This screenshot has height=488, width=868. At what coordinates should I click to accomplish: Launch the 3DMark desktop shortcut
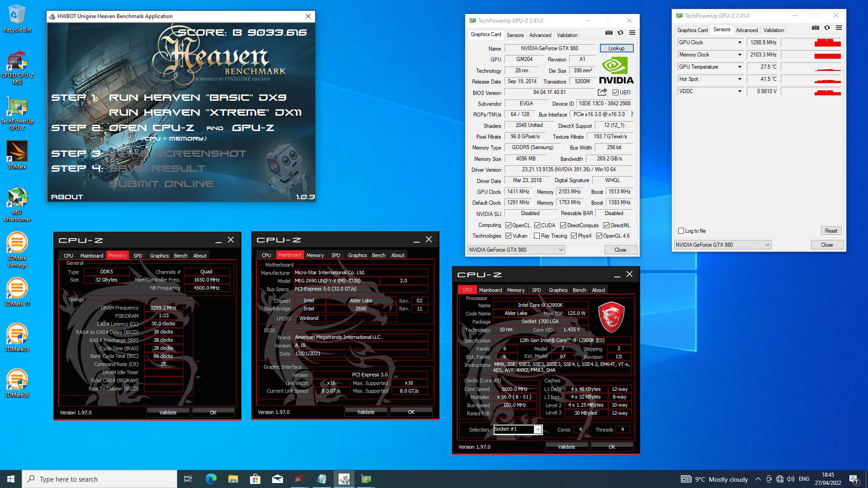(17, 155)
